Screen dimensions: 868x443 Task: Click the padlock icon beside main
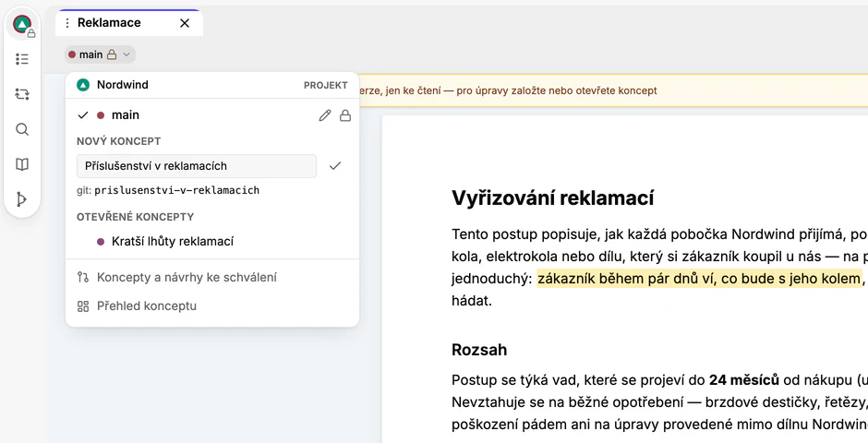coord(345,115)
